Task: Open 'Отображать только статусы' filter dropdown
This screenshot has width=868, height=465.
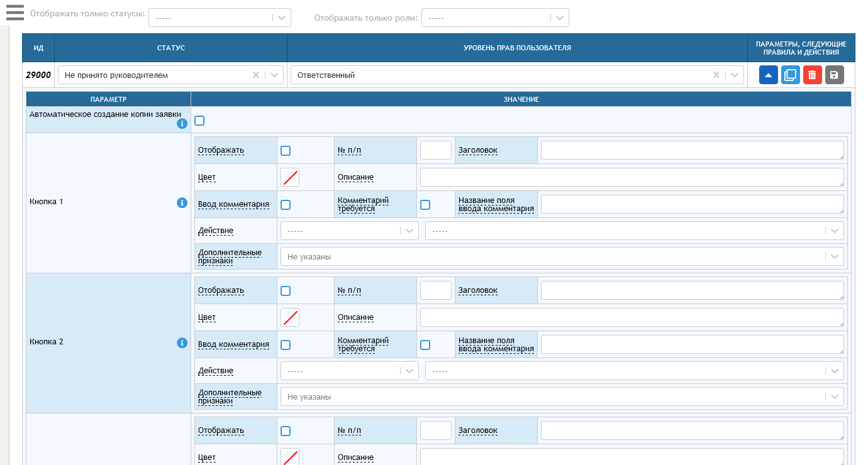Action: 220,18
